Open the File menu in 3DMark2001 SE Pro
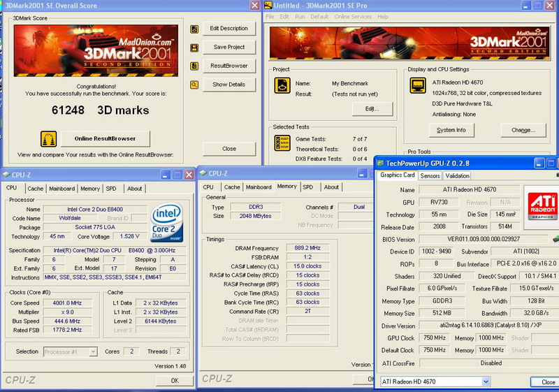This screenshot has width=559, height=392. pos(270,17)
